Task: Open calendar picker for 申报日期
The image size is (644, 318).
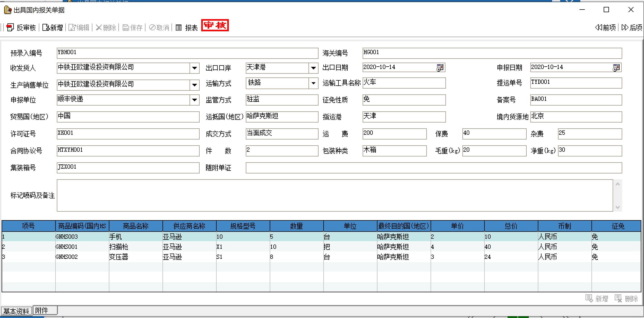Action: coord(616,68)
